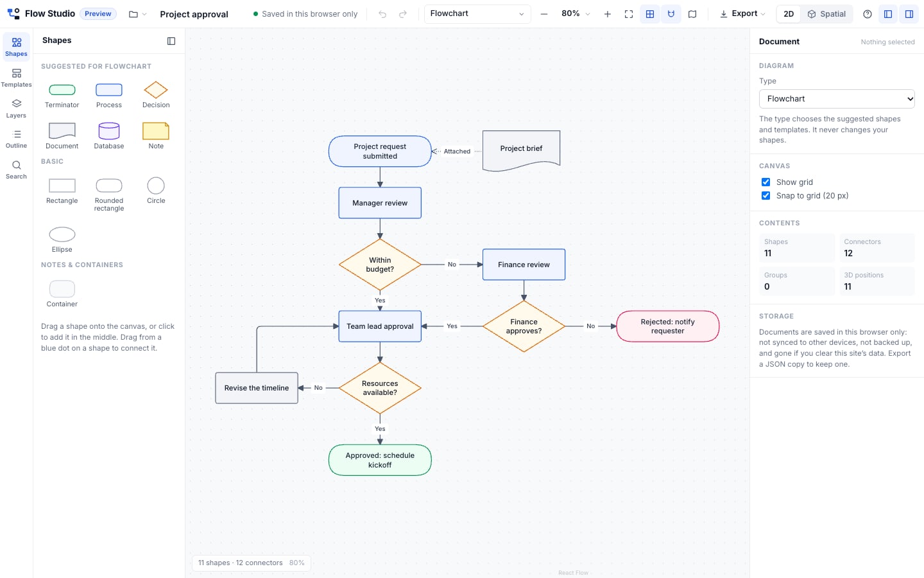This screenshot has height=578, width=924.
Task: Expand the Export dropdown menu
Action: (742, 14)
